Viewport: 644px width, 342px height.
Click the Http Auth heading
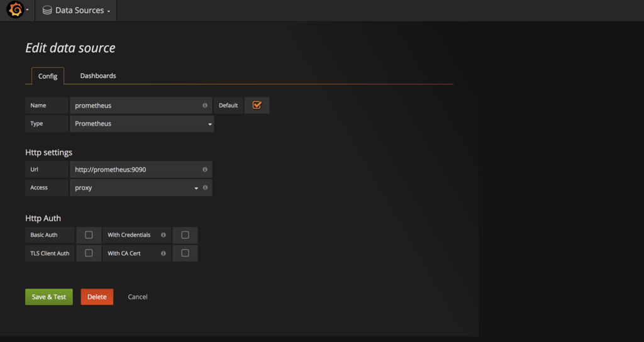pos(43,218)
